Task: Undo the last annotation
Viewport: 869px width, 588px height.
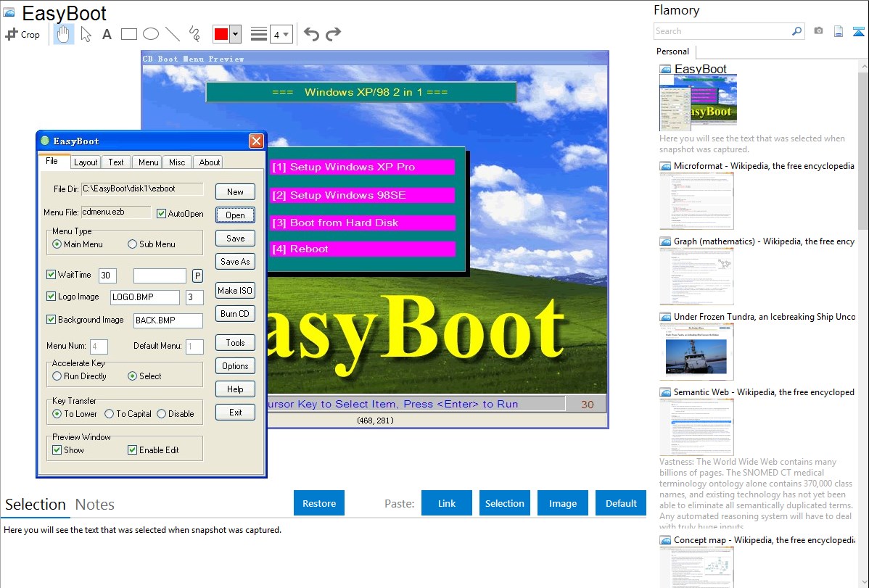Action: [x=311, y=34]
